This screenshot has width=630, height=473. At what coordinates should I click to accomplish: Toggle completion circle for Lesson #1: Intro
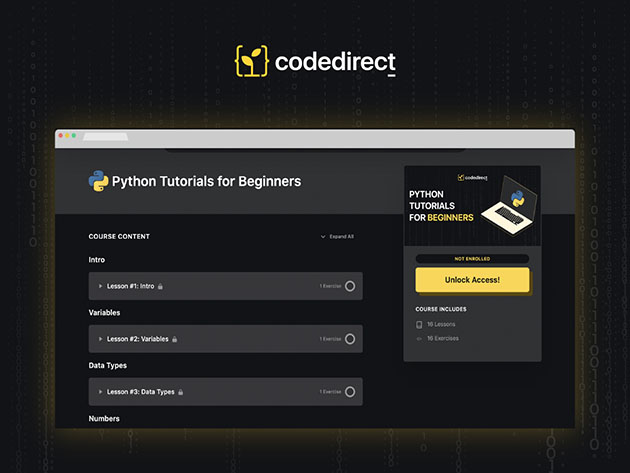tap(350, 286)
